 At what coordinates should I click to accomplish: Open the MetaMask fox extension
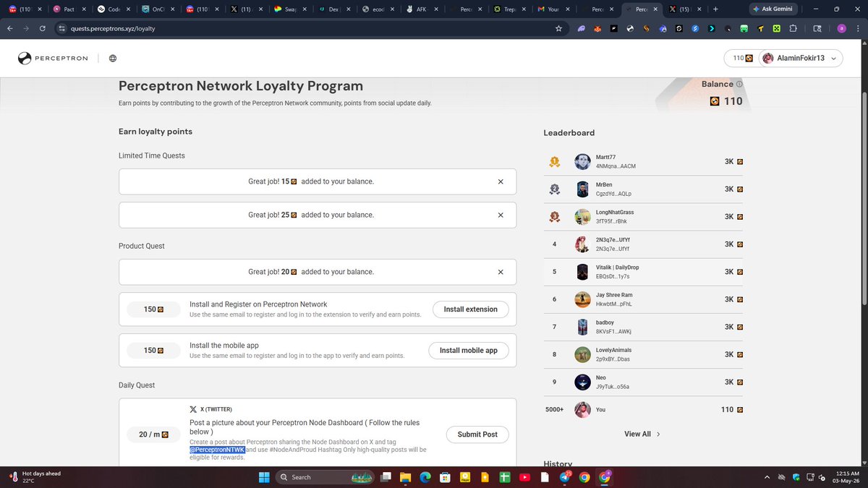[597, 28]
